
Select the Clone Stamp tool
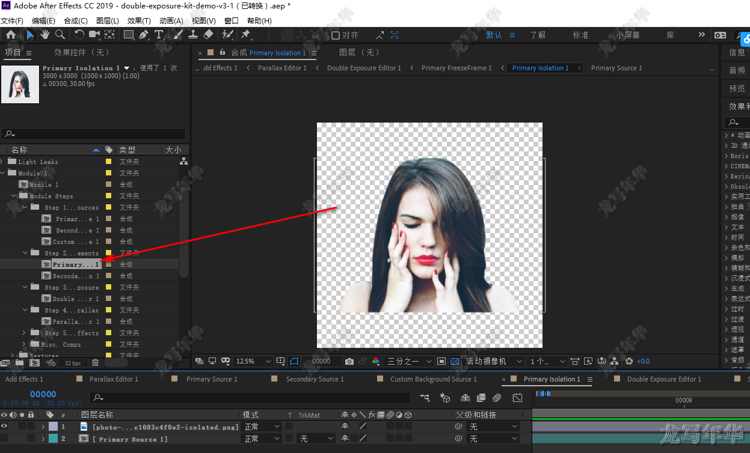193,35
